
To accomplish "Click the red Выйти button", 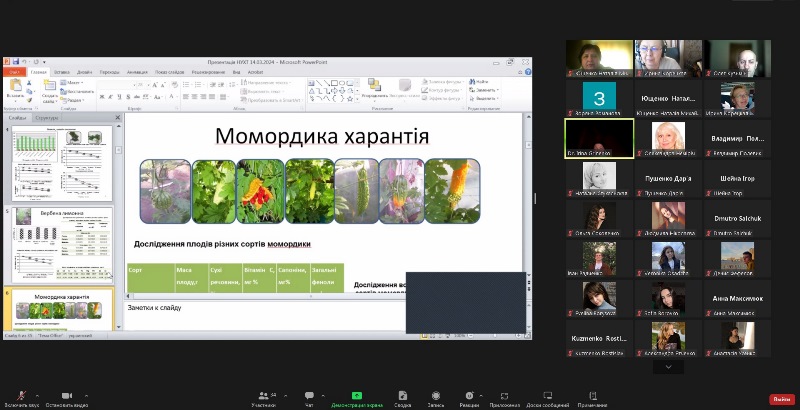I will tap(781, 398).
